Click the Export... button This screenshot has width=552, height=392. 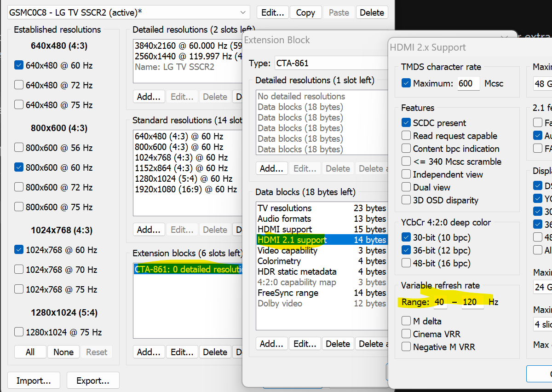tap(93, 380)
